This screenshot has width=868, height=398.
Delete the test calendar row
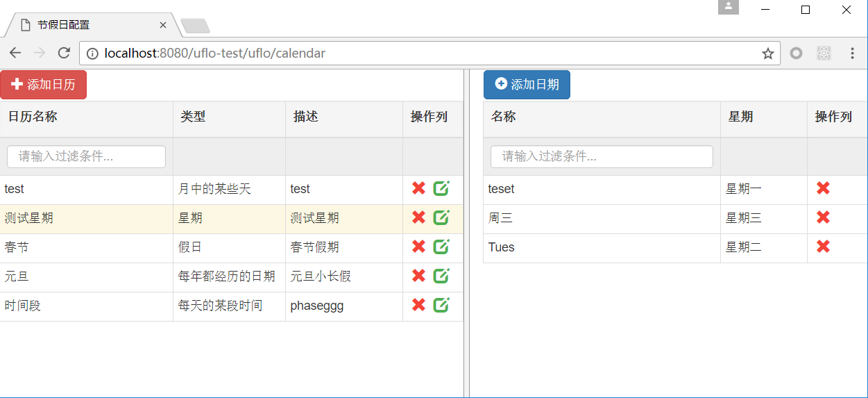click(418, 188)
